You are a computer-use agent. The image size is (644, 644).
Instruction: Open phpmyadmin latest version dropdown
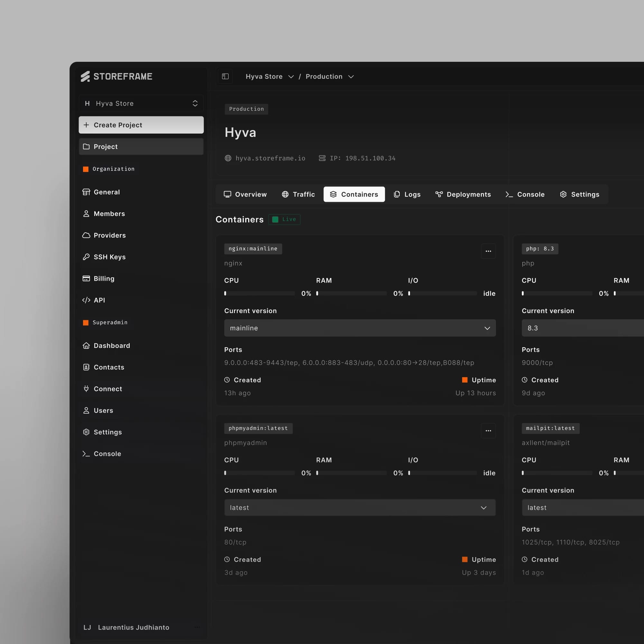click(360, 507)
